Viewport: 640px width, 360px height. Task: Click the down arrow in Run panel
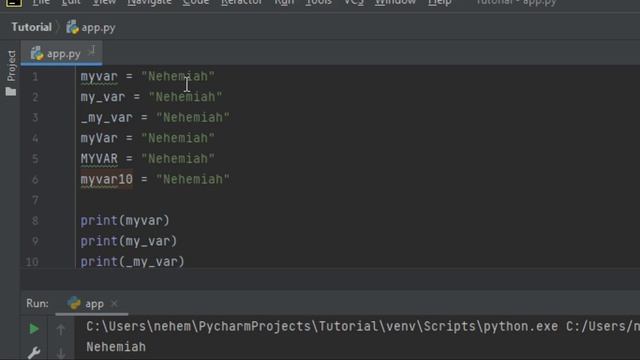pos(61,354)
